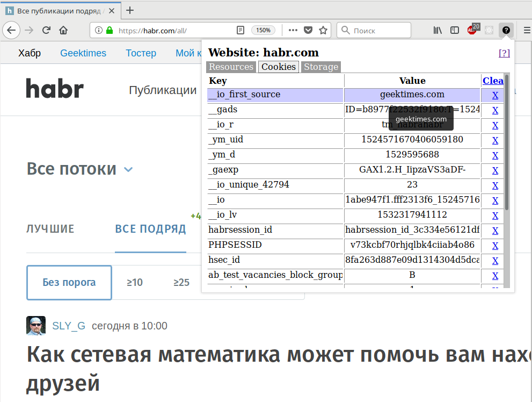Close the habr browser tab

(112, 11)
